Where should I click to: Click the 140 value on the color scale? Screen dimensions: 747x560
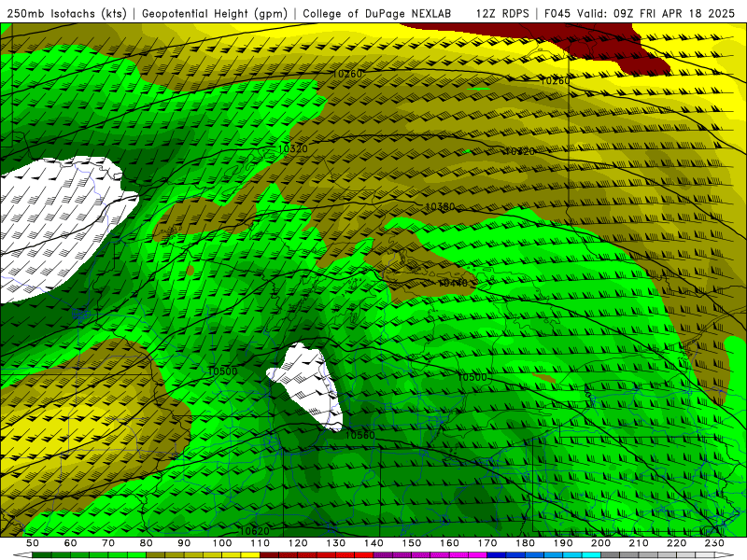[373, 543]
